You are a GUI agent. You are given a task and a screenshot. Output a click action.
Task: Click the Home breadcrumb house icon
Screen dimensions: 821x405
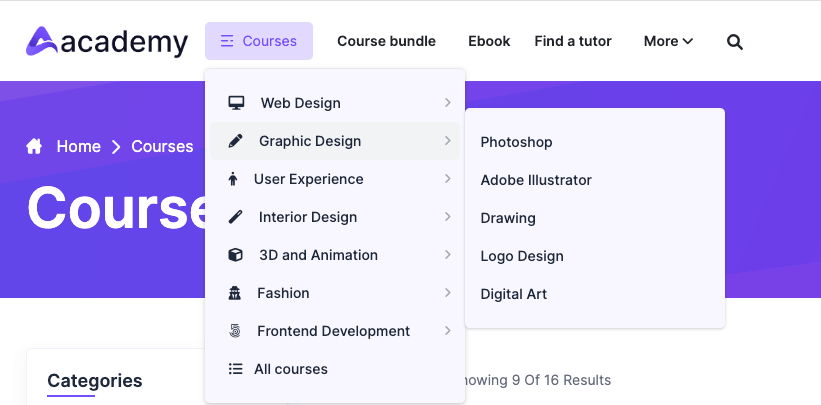point(35,147)
